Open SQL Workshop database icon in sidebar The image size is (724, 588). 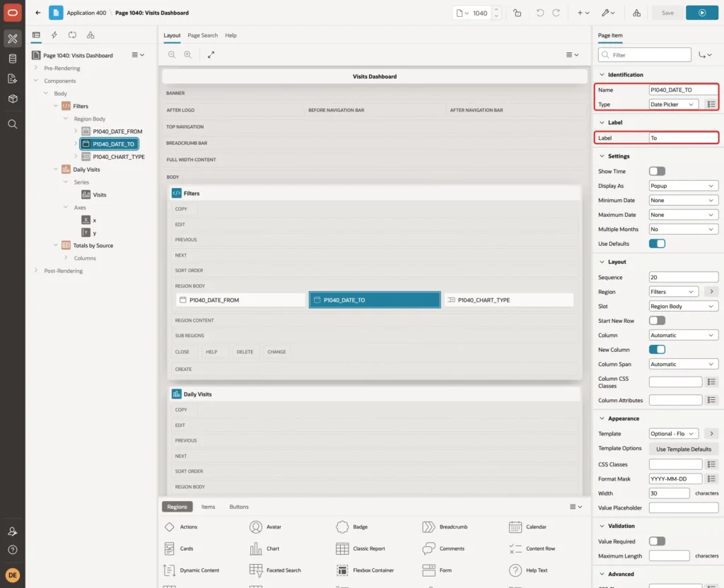tap(13, 59)
